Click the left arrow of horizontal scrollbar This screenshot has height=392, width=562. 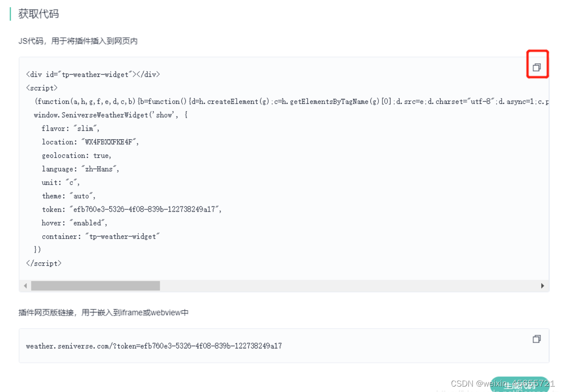[25, 286]
